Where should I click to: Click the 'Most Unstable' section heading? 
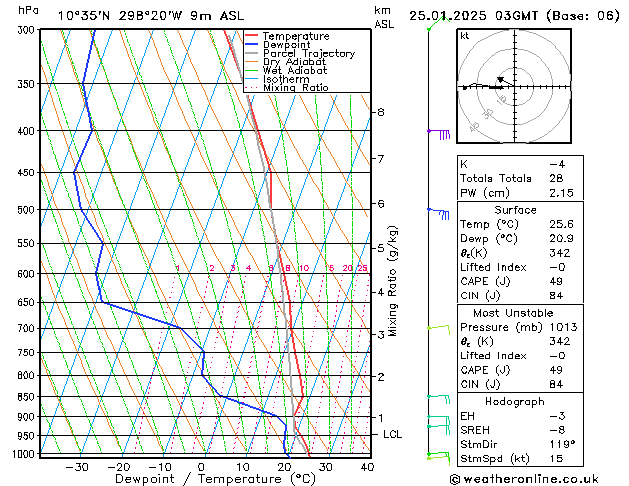513,313
